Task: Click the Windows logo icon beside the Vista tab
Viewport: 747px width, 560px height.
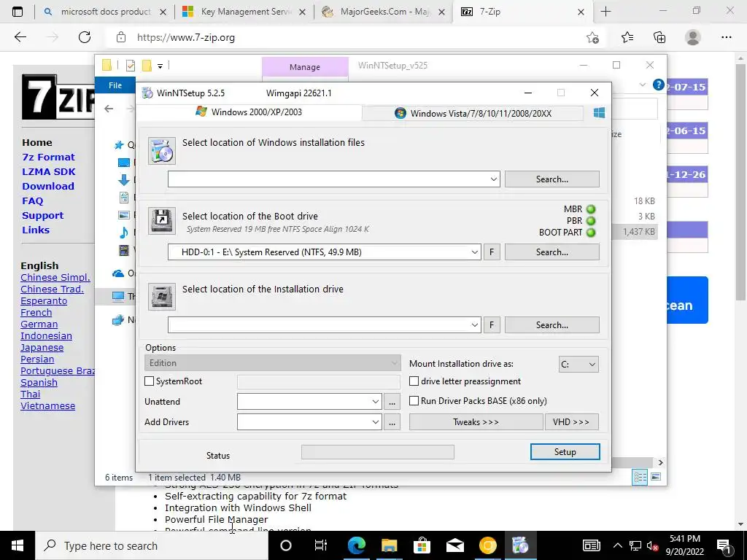Action: [600, 113]
